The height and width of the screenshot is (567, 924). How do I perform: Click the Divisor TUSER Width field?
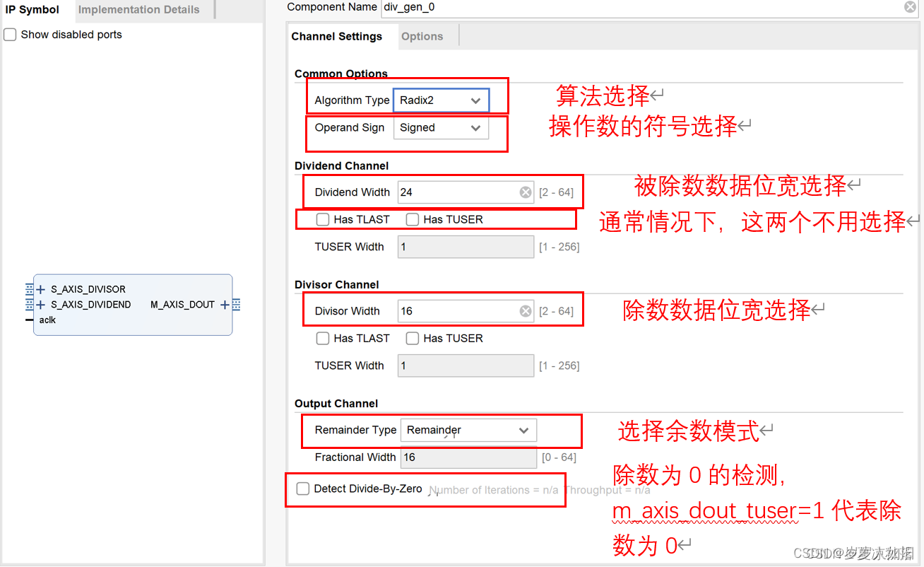pos(466,366)
